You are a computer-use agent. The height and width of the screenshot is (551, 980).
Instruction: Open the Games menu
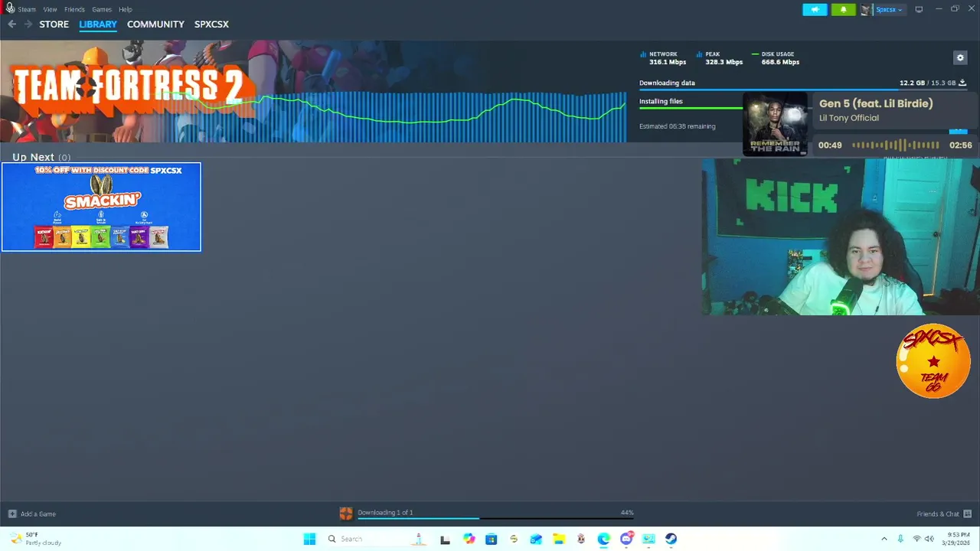pos(102,9)
